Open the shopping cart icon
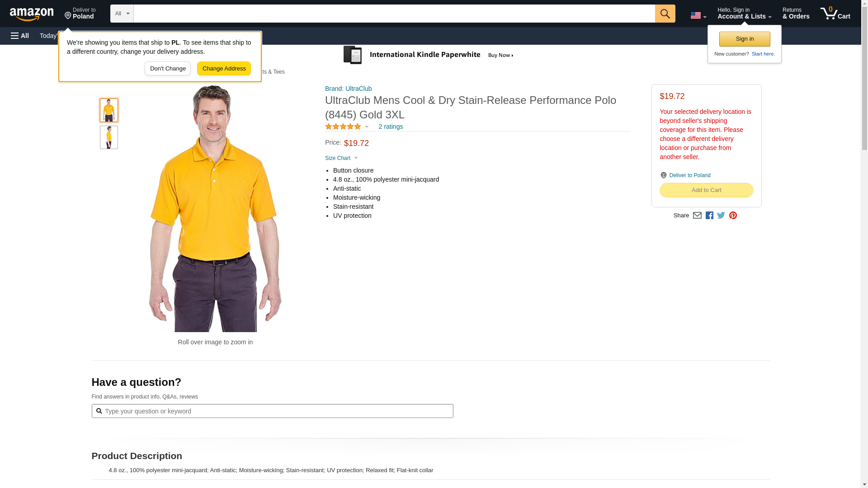Screen dimensions: 868x488 coord(835,14)
